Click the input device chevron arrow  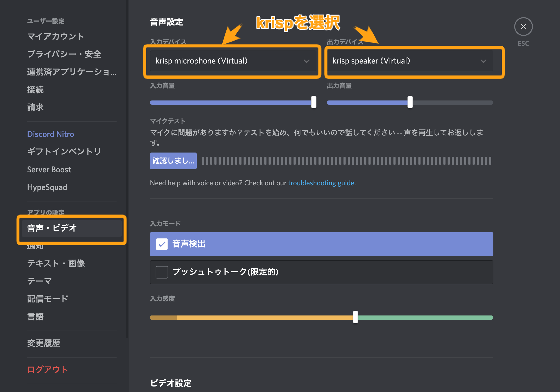pos(306,61)
